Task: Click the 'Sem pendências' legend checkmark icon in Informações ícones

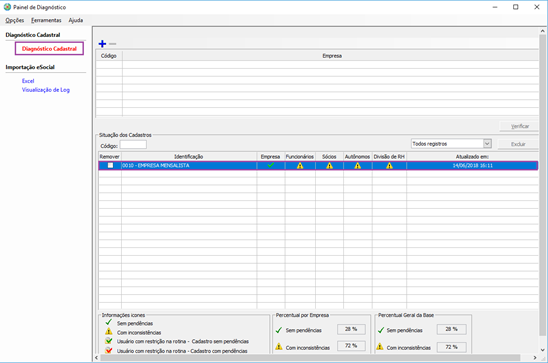Action: (x=109, y=322)
